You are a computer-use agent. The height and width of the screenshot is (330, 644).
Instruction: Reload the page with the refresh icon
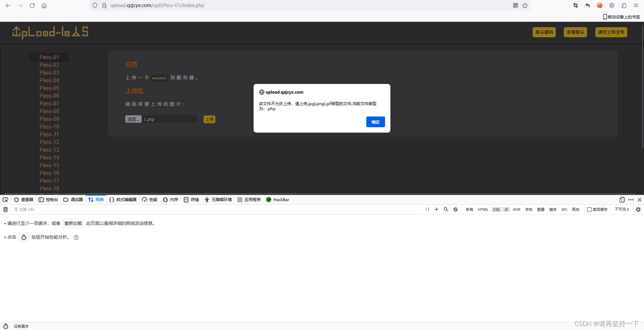(x=32, y=5)
